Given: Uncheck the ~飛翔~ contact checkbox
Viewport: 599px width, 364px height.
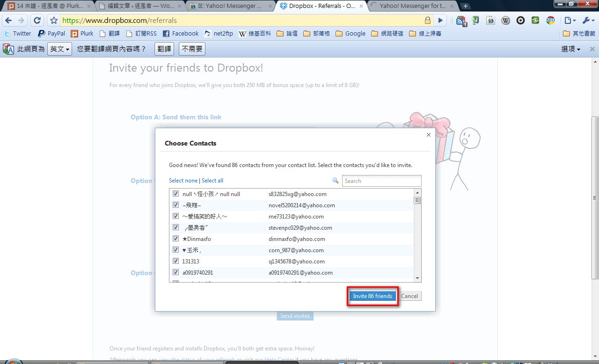Looking at the screenshot, I should (175, 205).
